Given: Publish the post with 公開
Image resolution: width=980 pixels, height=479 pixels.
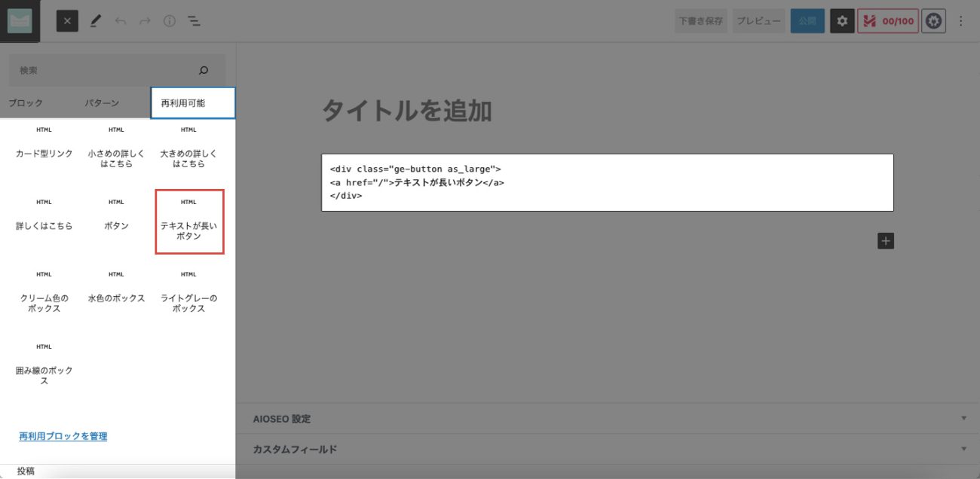Looking at the screenshot, I should click(807, 21).
